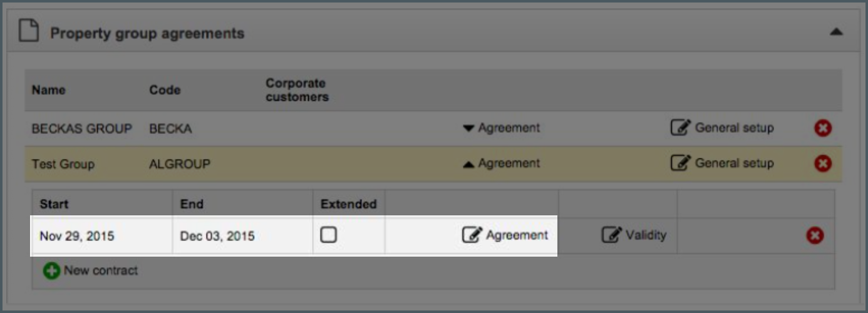Delete the Test Group agreement row
Screen dimensions: 868x313
(823, 164)
